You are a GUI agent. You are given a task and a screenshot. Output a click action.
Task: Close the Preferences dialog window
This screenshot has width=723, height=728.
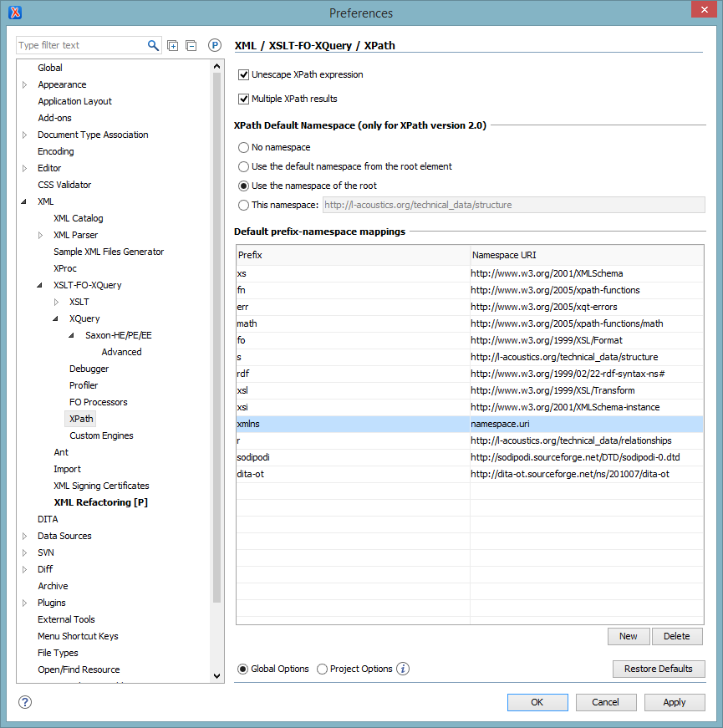point(704,9)
